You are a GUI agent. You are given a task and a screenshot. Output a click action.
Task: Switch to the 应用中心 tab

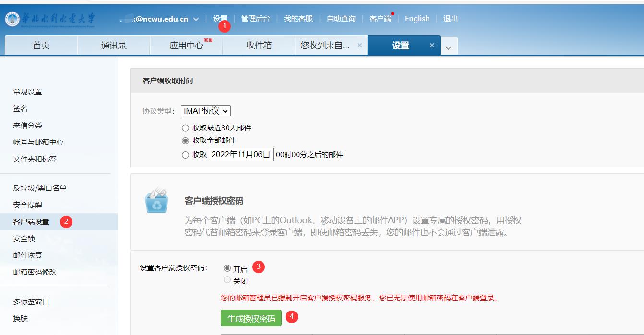click(186, 46)
